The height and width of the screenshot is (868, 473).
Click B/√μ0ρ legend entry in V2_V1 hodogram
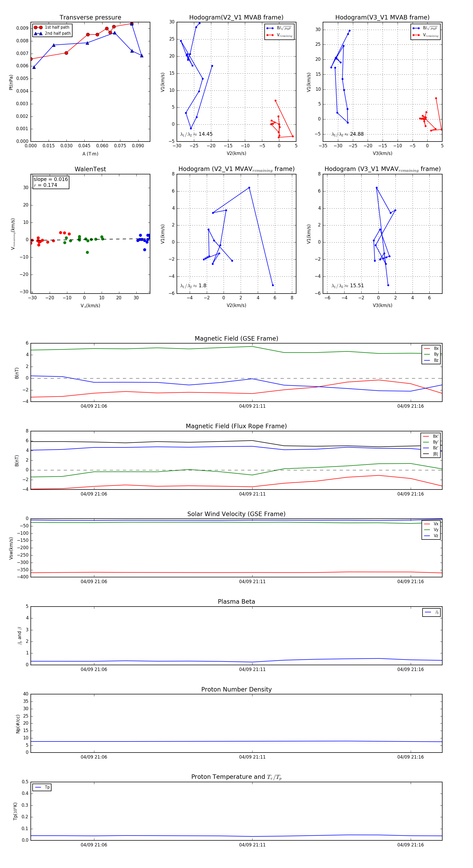[279, 28]
